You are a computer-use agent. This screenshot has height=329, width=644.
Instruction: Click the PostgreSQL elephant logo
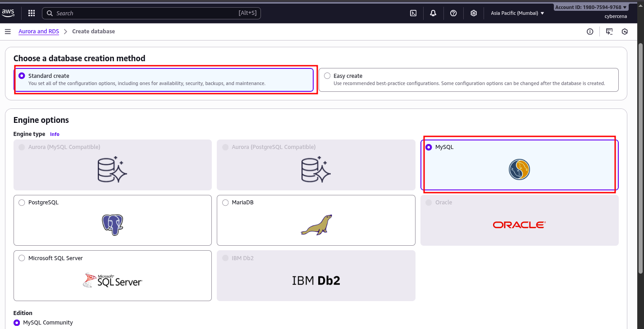112,225
